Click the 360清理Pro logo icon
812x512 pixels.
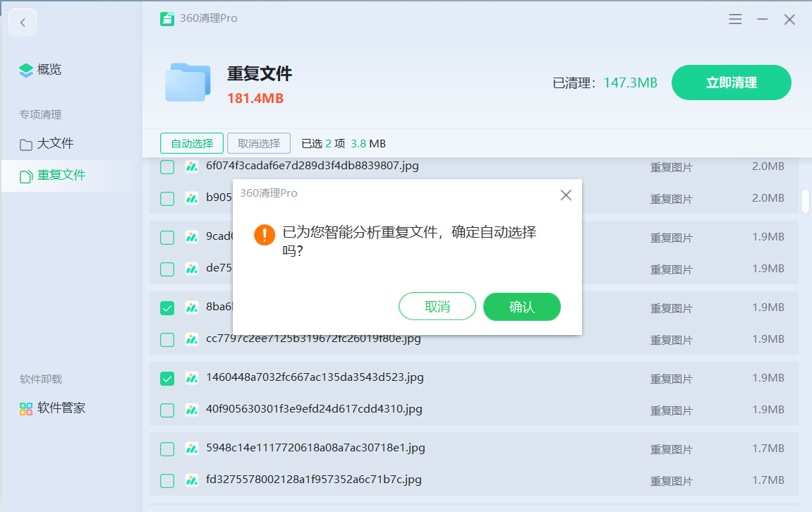[166, 19]
